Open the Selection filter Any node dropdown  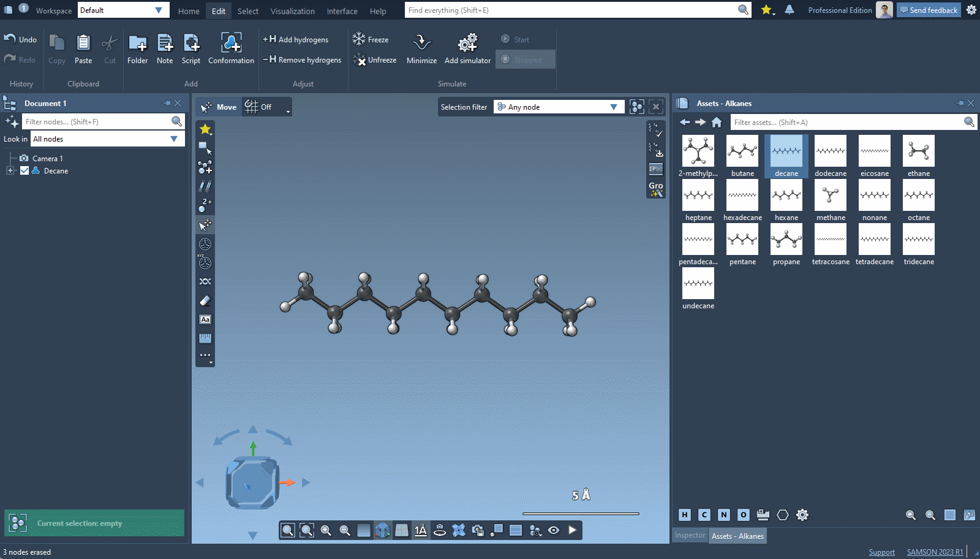coord(558,106)
